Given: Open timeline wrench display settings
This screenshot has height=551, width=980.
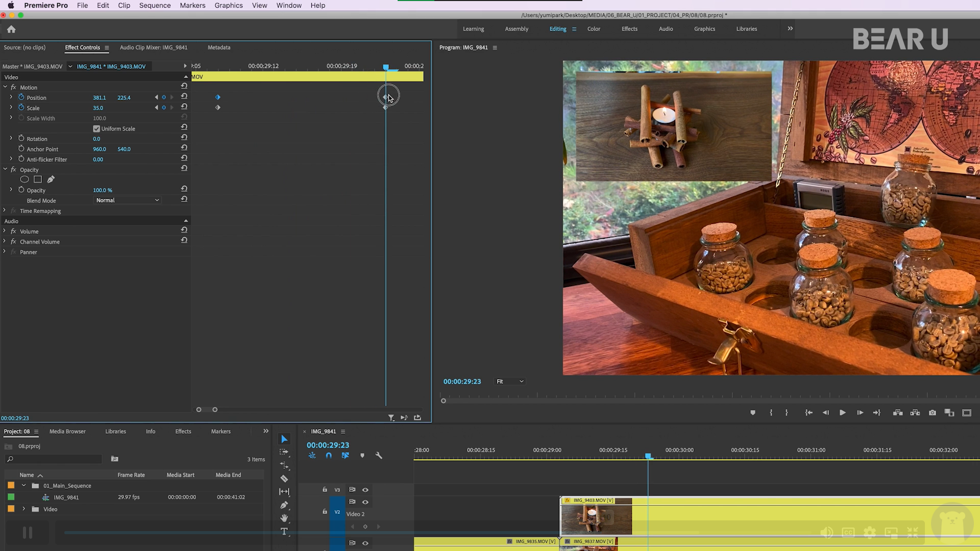Looking at the screenshot, I should 379,456.
